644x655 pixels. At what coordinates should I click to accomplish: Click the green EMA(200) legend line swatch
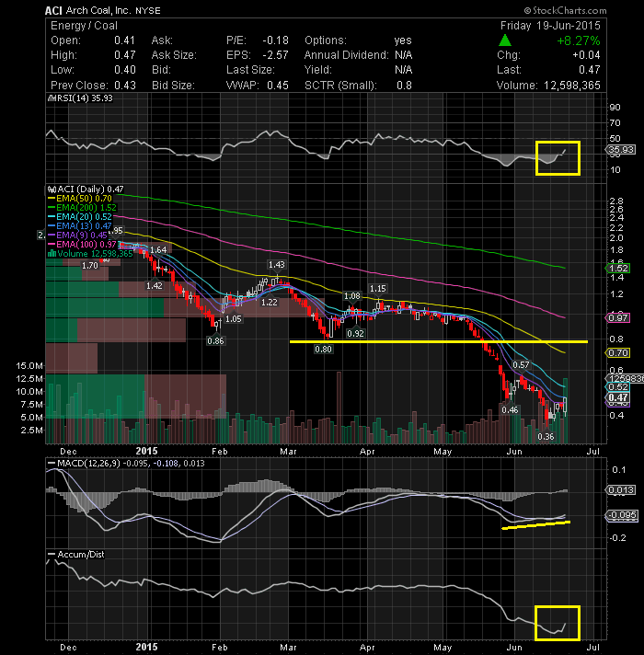point(52,208)
